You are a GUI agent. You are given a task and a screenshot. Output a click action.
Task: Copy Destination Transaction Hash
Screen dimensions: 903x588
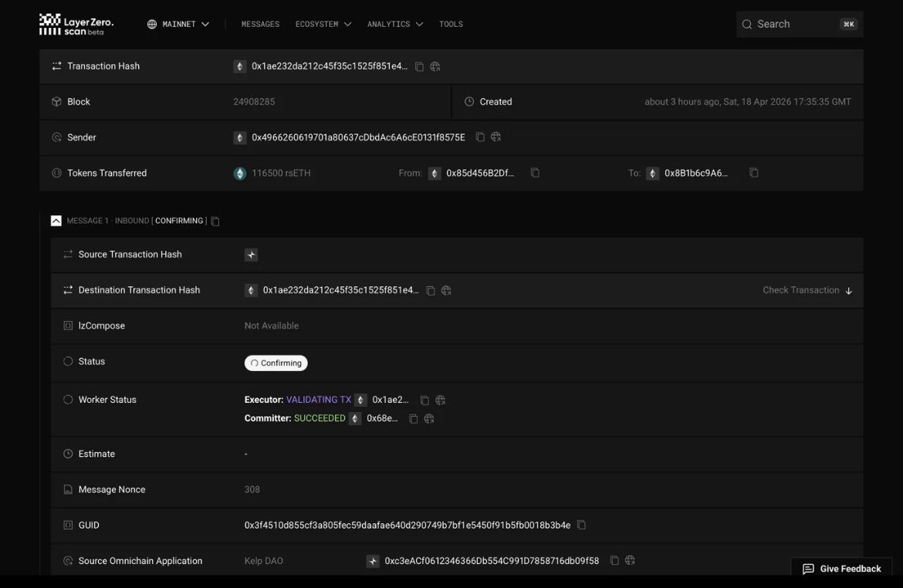pos(431,291)
